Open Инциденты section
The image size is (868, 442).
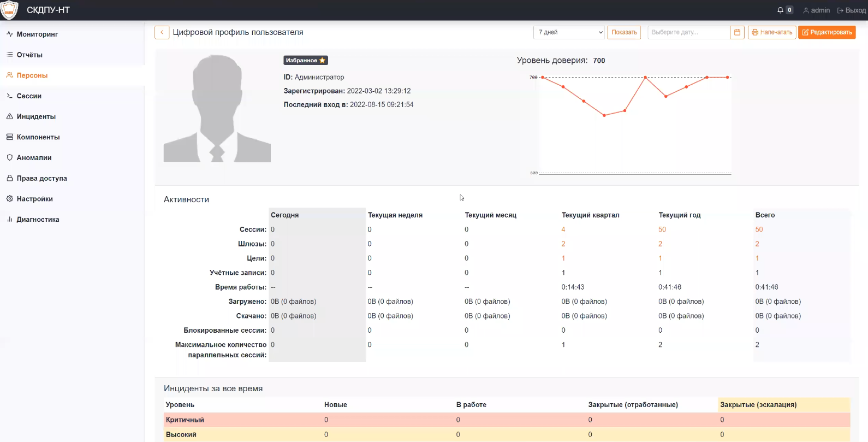click(x=36, y=116)
